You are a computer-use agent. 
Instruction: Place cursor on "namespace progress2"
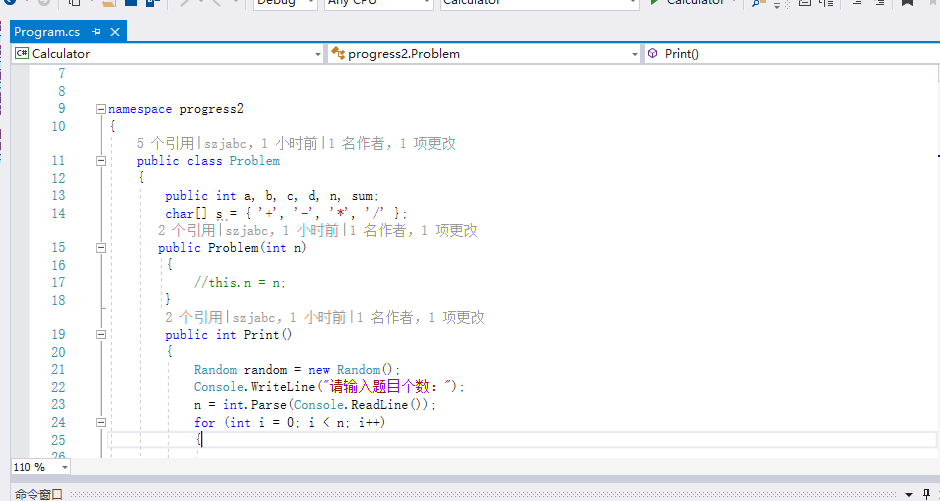tap(176, 109)
